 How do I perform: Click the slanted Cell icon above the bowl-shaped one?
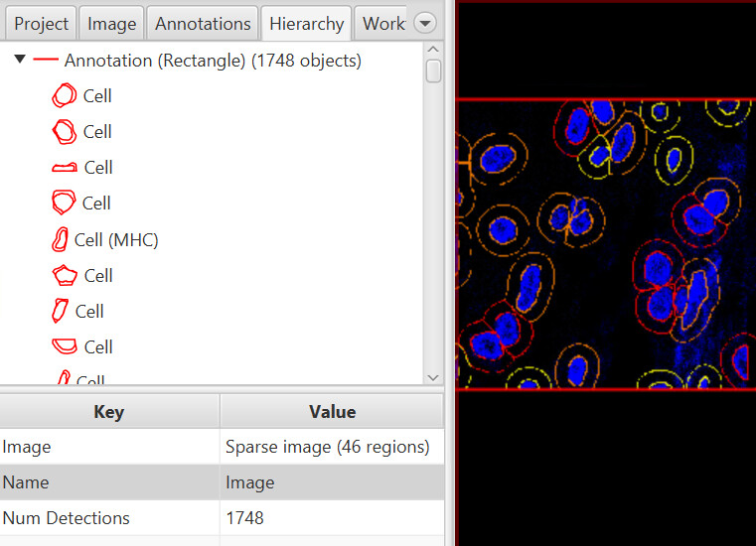click(x=60, y=311)
